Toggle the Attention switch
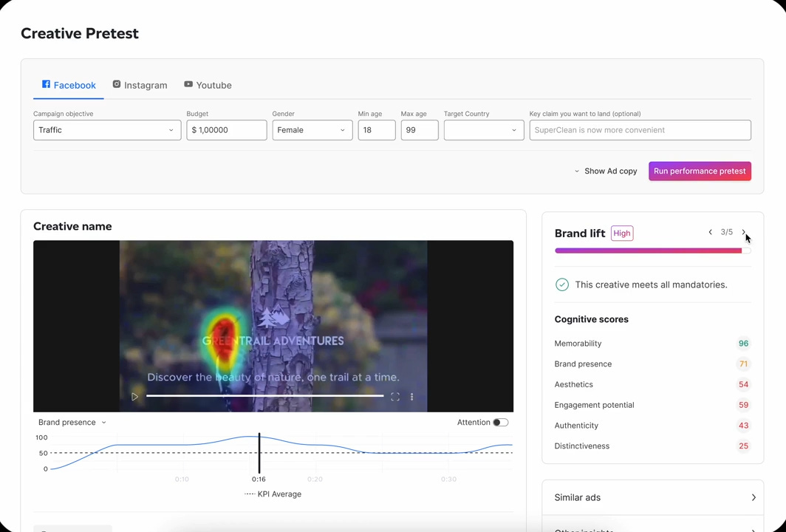The image size is (786, 532). point(500,422)
